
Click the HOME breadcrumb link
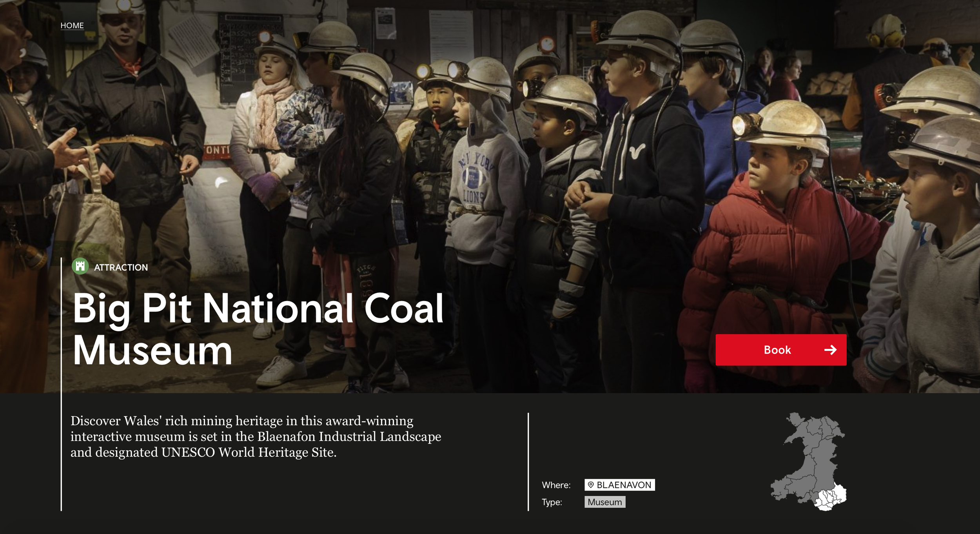click(x=72, y=25)
